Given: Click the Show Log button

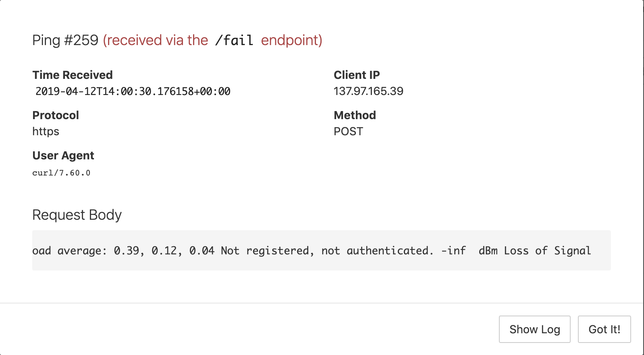Looking at the screenshot, I should click(534, 329).
